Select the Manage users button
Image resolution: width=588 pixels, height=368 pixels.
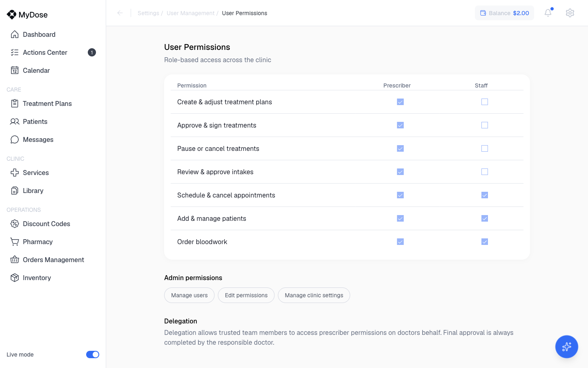coord(189,295)
